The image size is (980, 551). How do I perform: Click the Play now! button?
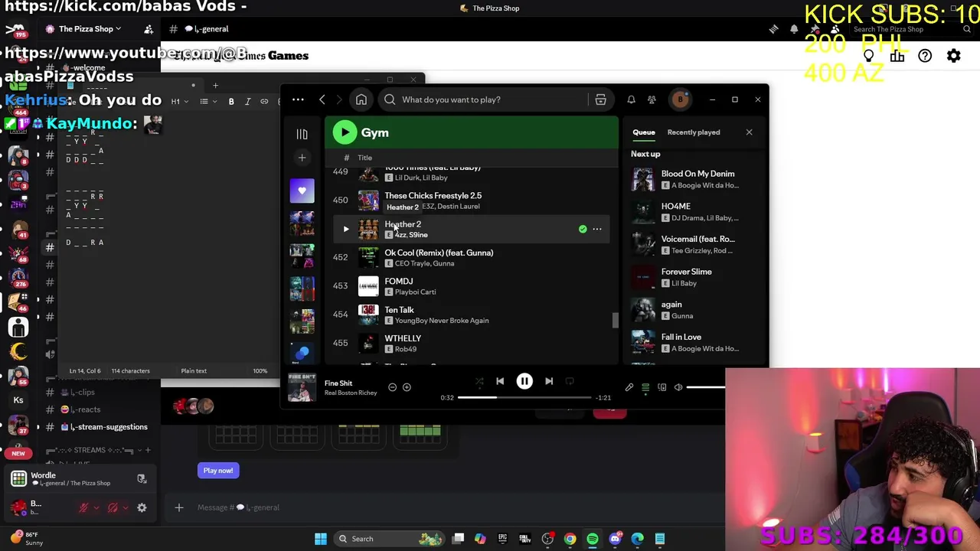pos(218,471)
